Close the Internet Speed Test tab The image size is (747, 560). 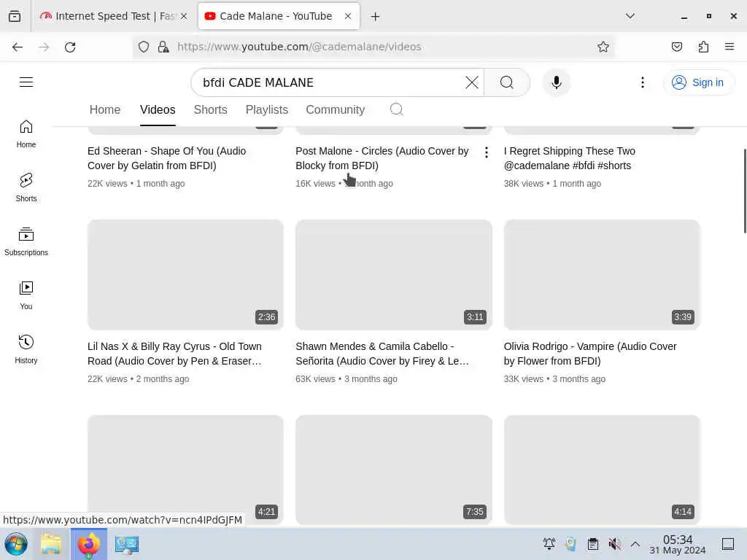coord(184,16)
